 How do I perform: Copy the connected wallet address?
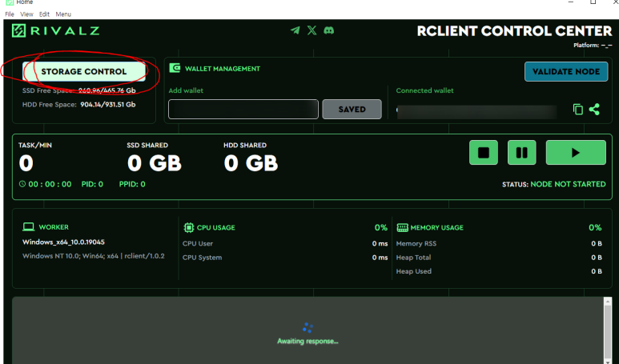578,110
